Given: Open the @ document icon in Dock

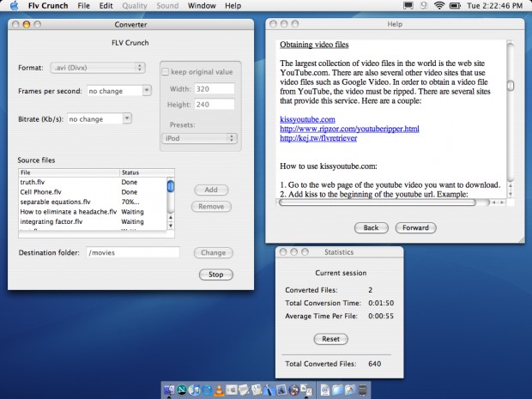Looking at the screenshot, I should [325, 390].
